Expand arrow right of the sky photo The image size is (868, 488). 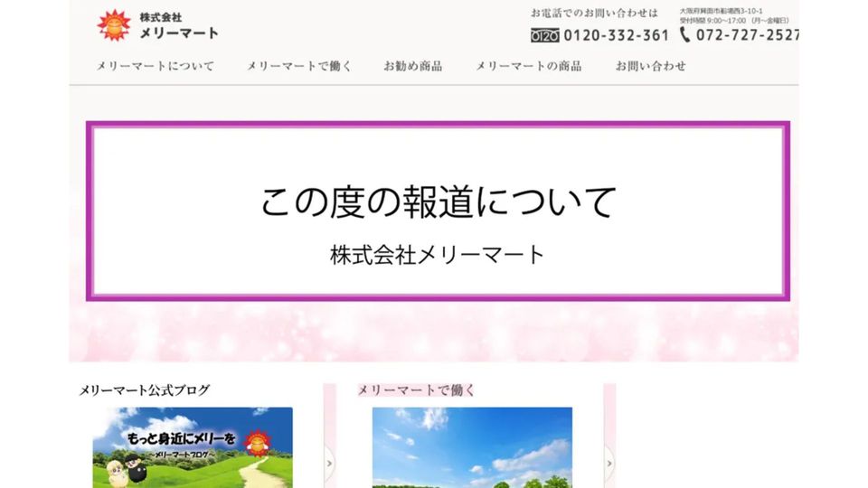click(x=609, y=463)
